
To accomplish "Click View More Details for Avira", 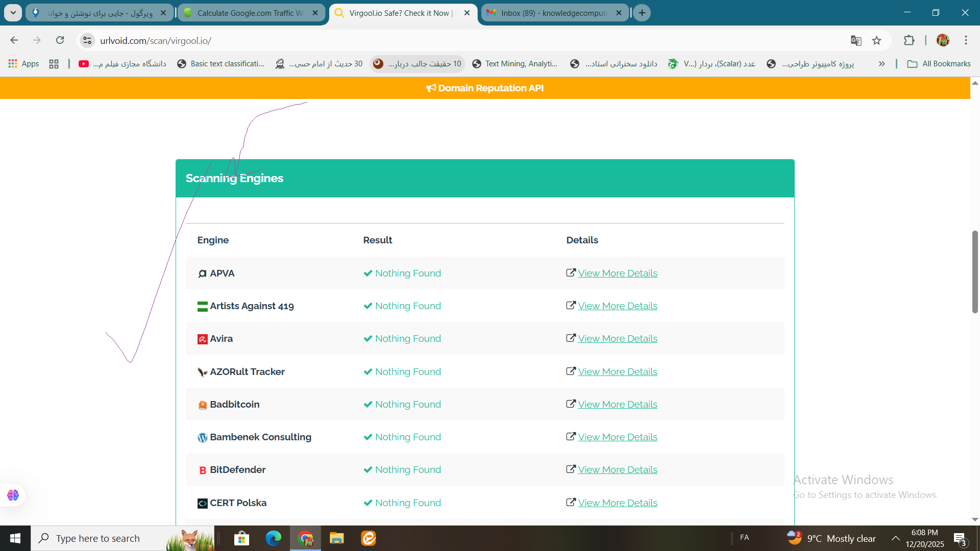I will (617, 338).
